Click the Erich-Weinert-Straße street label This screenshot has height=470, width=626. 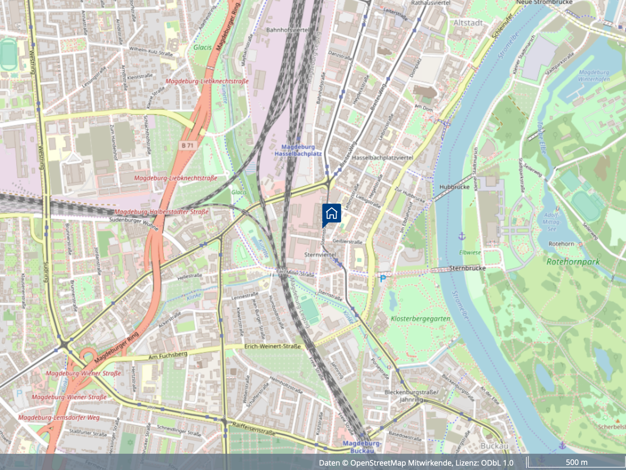[x=273, y=347]
